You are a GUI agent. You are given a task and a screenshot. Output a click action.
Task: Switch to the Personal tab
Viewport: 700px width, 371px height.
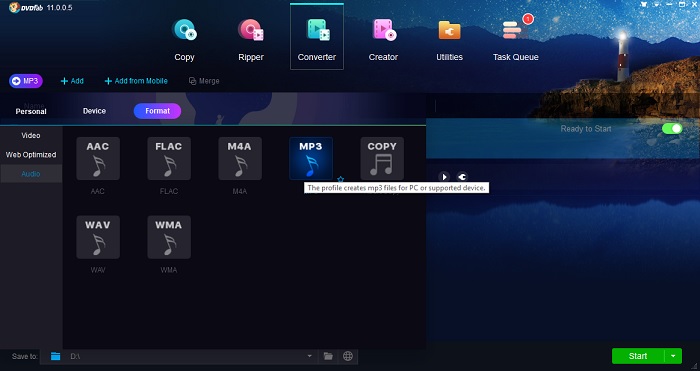[31, 111]
